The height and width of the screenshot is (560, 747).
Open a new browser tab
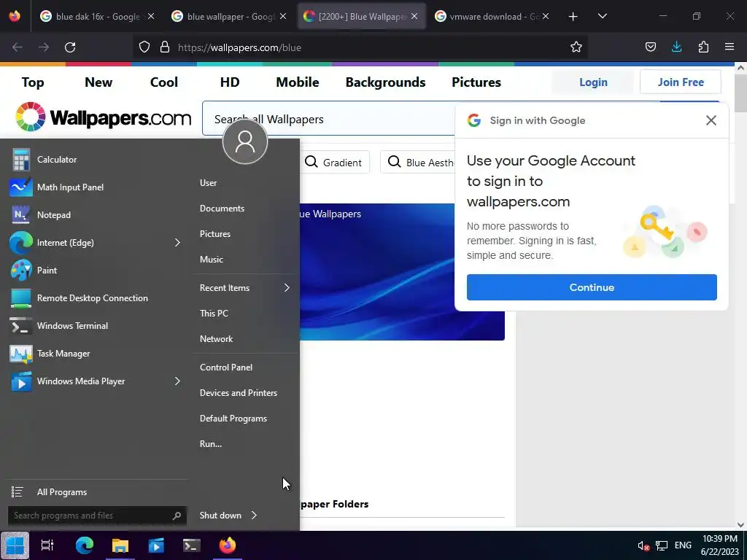click(573, 16)
